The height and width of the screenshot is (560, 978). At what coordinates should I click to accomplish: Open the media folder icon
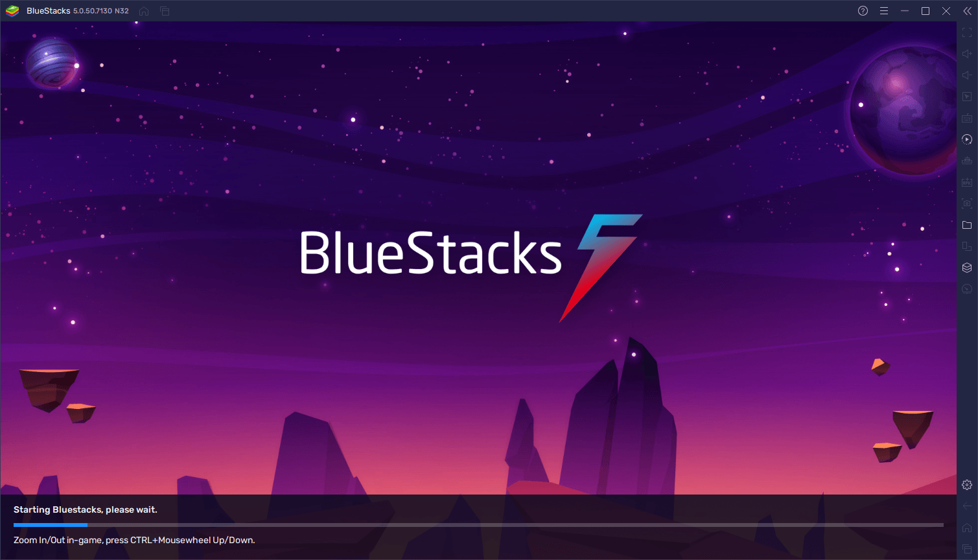point(967,225)
